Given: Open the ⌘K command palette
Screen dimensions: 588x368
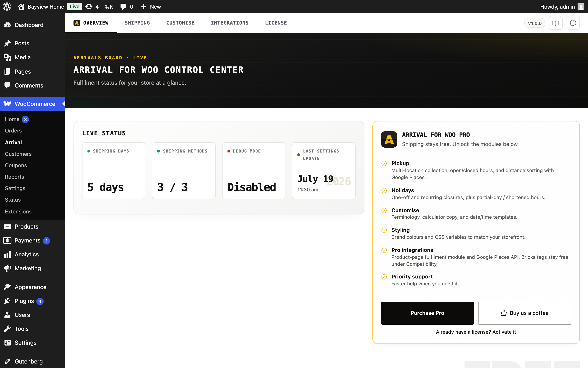Looking at the screenshot, I should point(109,7).
